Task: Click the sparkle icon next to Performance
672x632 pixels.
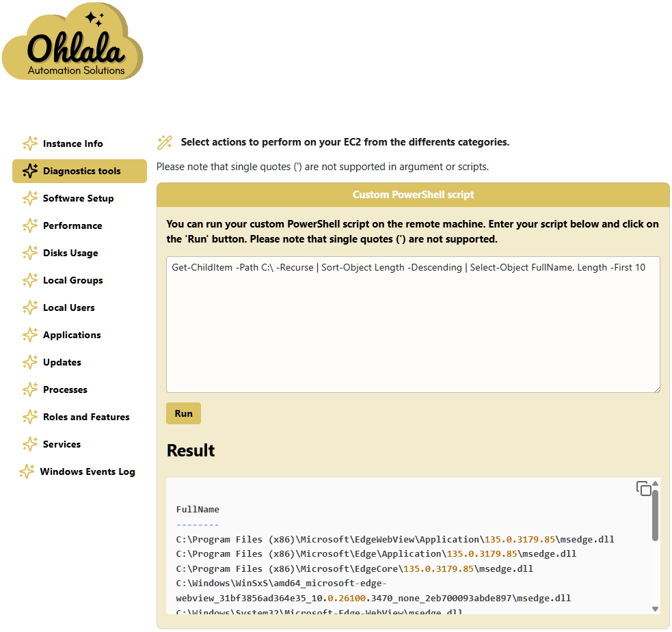Action: (x=30, y=225)
